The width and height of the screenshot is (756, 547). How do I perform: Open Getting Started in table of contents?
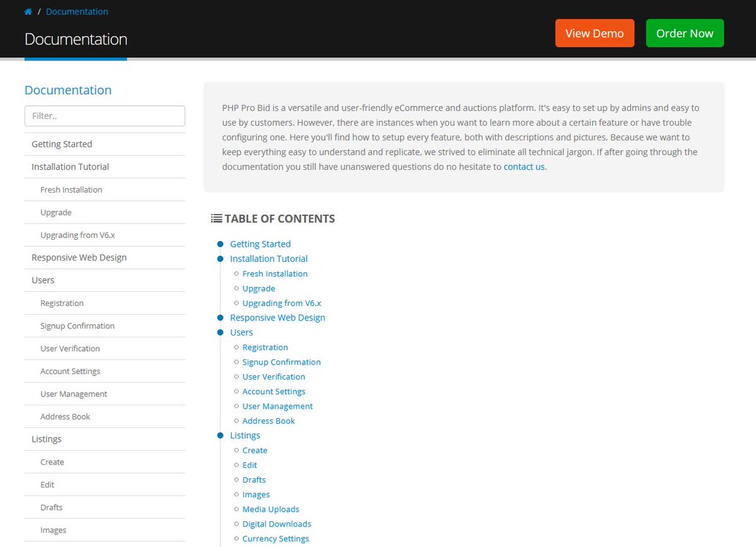tap(260, 244)
